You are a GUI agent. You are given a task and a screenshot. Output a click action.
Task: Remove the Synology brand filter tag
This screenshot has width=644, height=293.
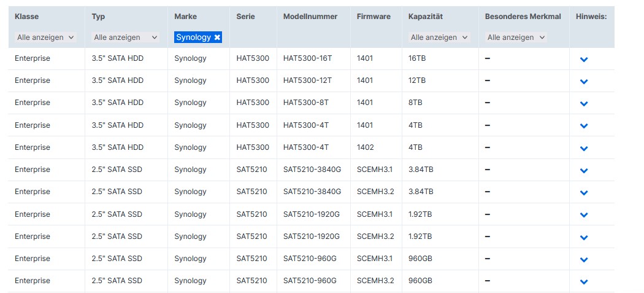pyautogui.click(x=217, y=37)
